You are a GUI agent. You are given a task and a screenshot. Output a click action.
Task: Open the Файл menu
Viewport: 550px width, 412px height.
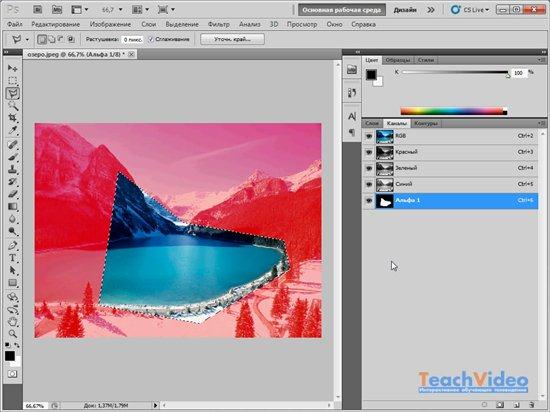[x=15, y=25]
